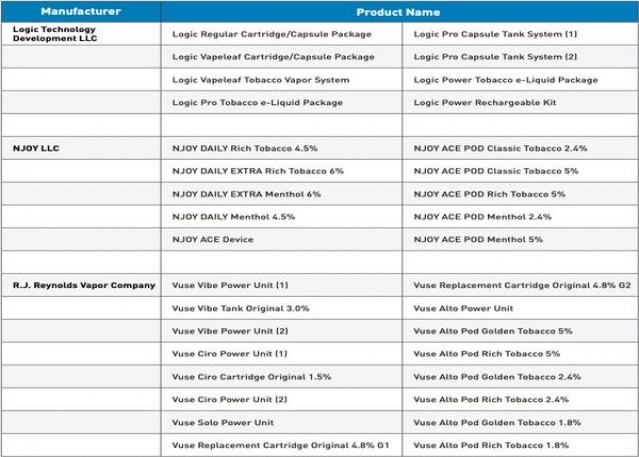Click Vuse Vibe Tank Original 3.0%
The width and height of the screenshot is (639, 457).
tap(240, 308)
